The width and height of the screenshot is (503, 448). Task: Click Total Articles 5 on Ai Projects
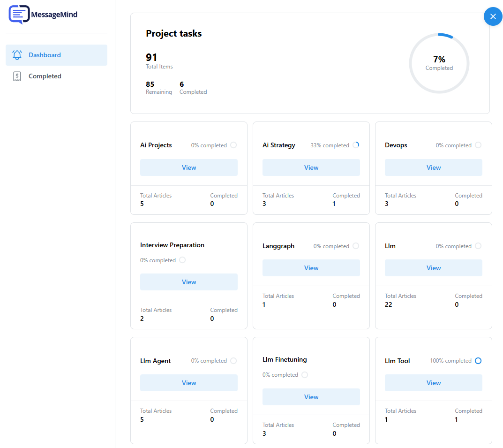point(142,204)
